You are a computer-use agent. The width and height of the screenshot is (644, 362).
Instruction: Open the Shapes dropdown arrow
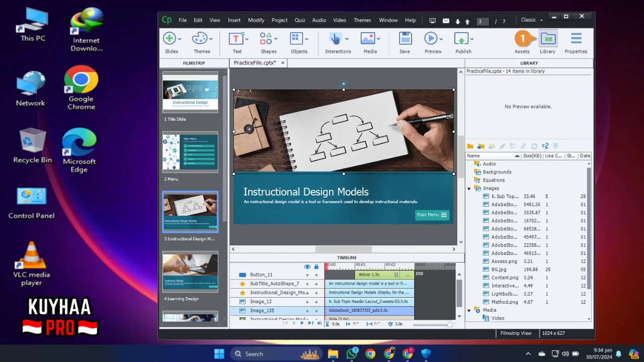pyautogui.click(x=276, y=39)
